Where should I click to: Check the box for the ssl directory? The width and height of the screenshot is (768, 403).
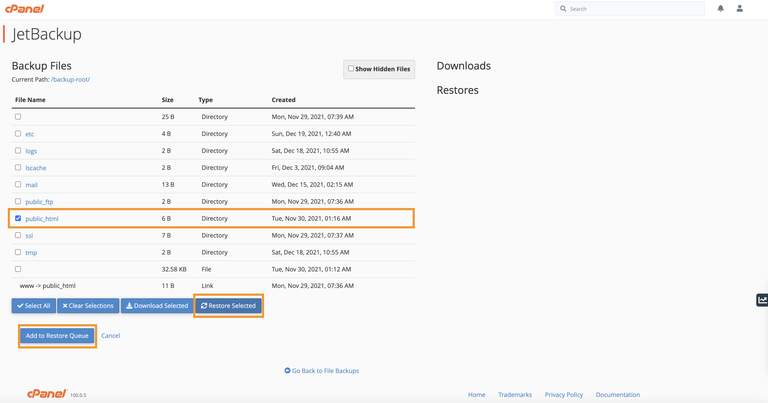pyautogui.click(x=18, y=235)
